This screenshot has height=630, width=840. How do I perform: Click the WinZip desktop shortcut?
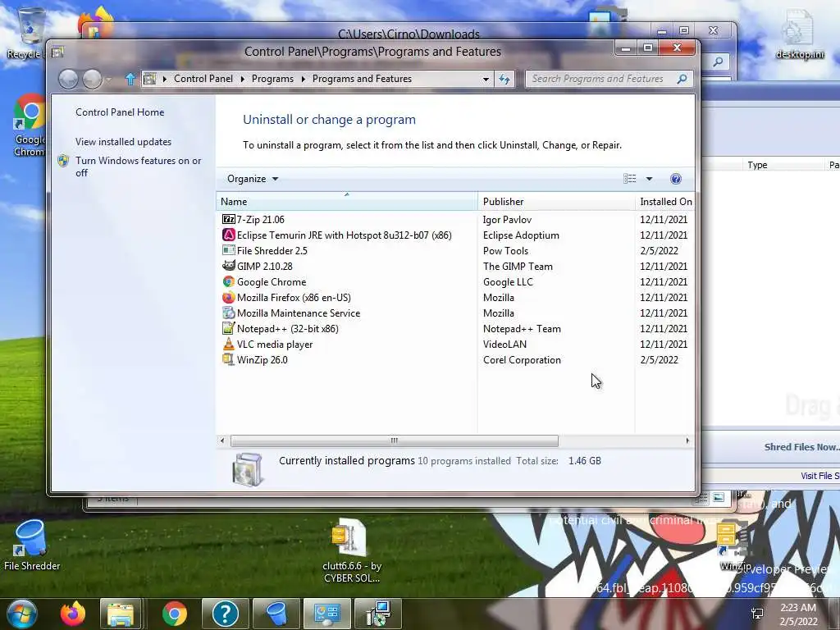(x=733, y=546)
